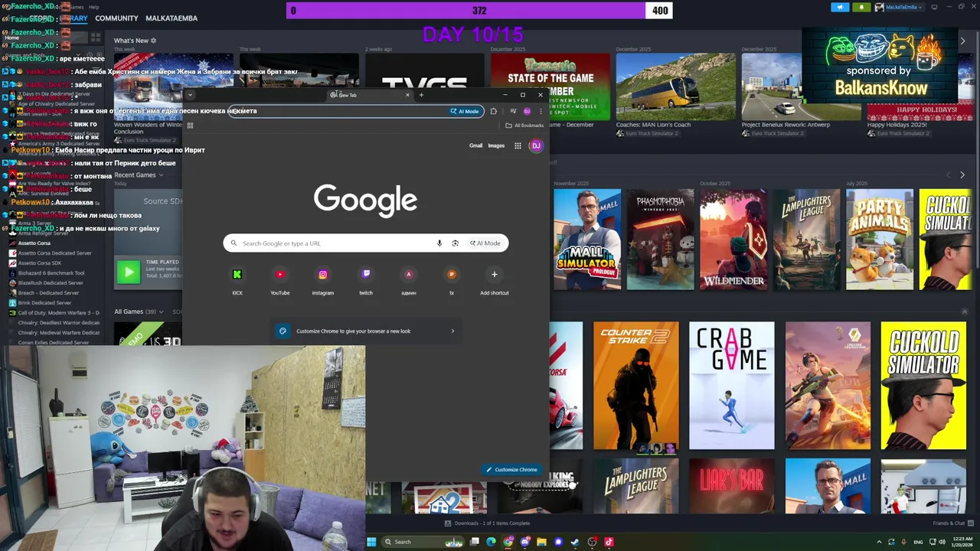
Task: Open the Gmail link on Google page
Action: pyautogui.click(x=475, y=145)
